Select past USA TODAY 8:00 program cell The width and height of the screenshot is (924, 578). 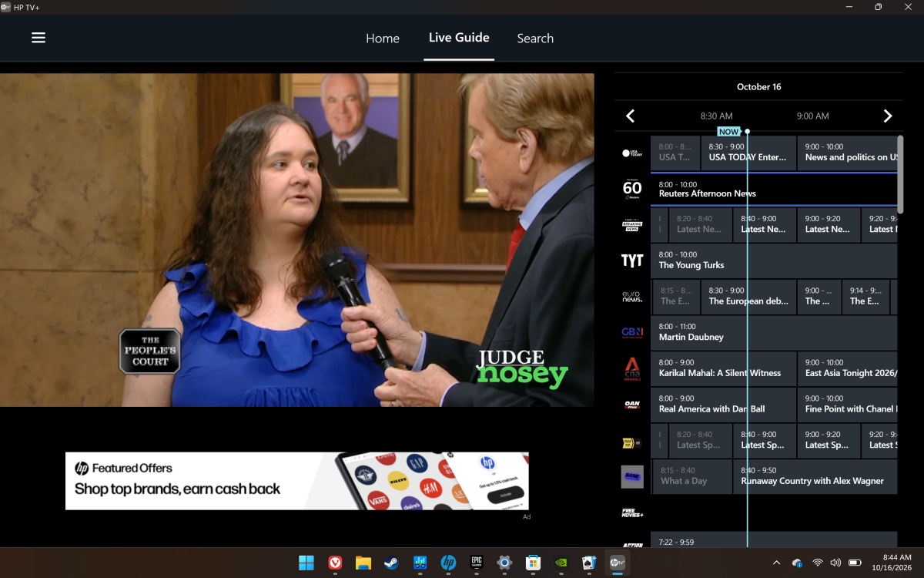675,153
